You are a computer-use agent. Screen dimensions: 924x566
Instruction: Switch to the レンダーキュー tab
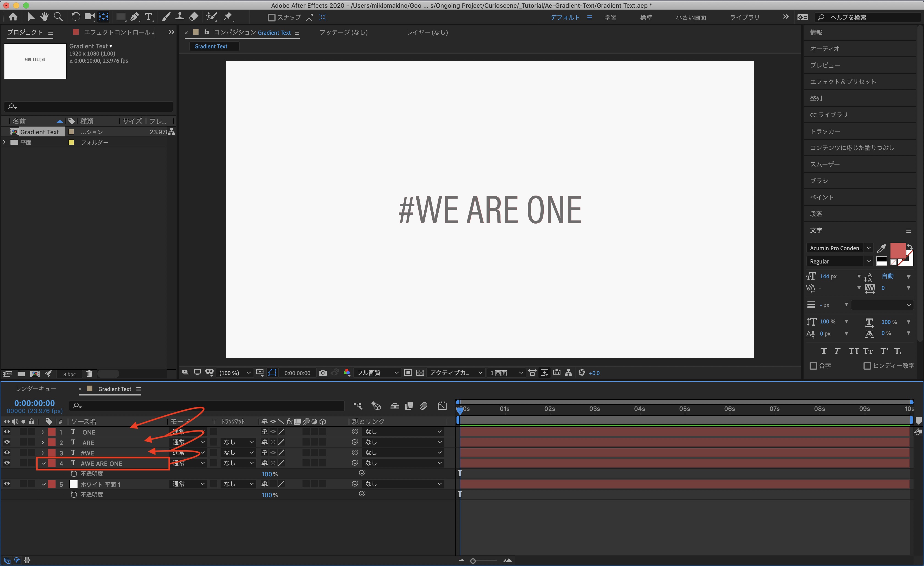coord(36,389)
